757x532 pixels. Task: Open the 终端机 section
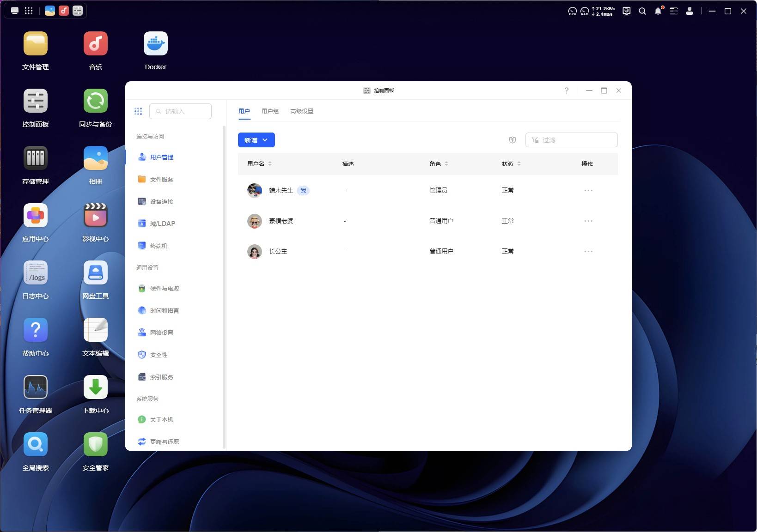(159, 245)
